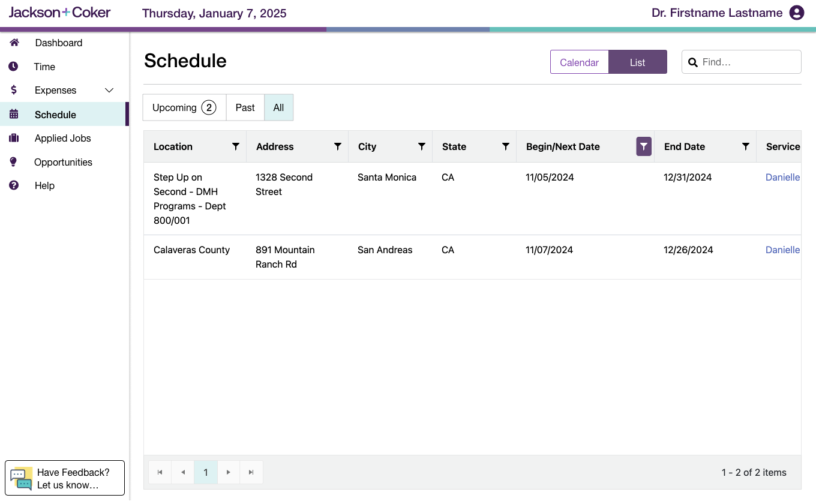This screenshot has width=816, height=504.
Task: Click the Applied Jobs briefcase icon
Action: [14, 138]
